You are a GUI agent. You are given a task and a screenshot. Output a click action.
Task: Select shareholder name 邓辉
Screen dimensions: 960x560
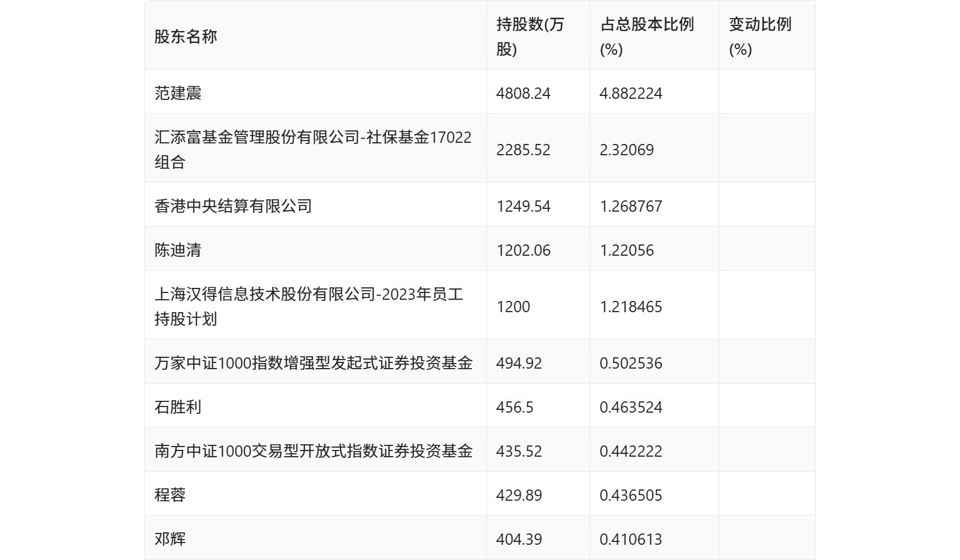click(170, 539)
